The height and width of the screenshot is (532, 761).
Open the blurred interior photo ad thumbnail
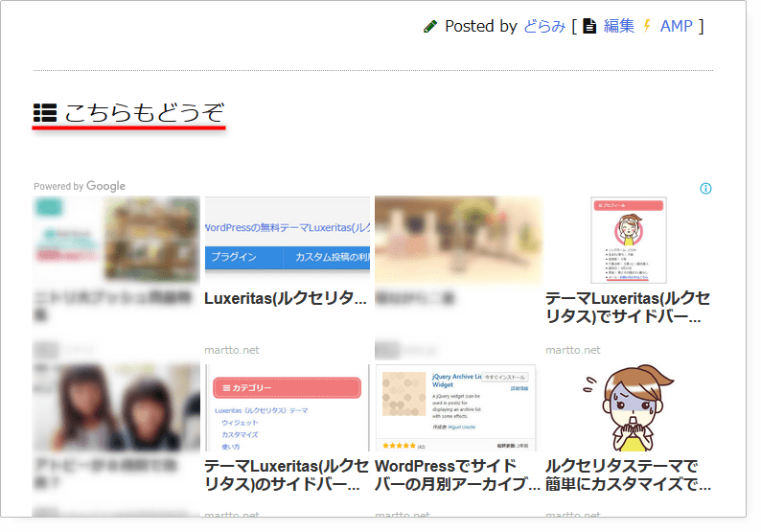459,240
